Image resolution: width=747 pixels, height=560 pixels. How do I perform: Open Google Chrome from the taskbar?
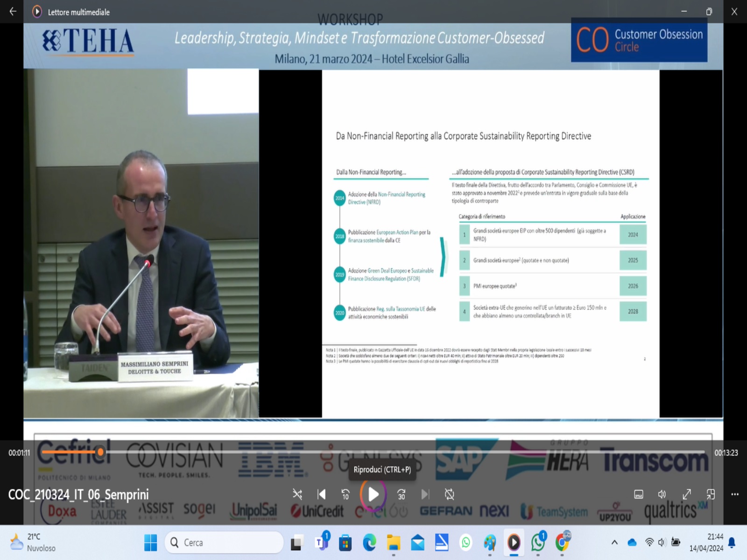coord(563,542)
